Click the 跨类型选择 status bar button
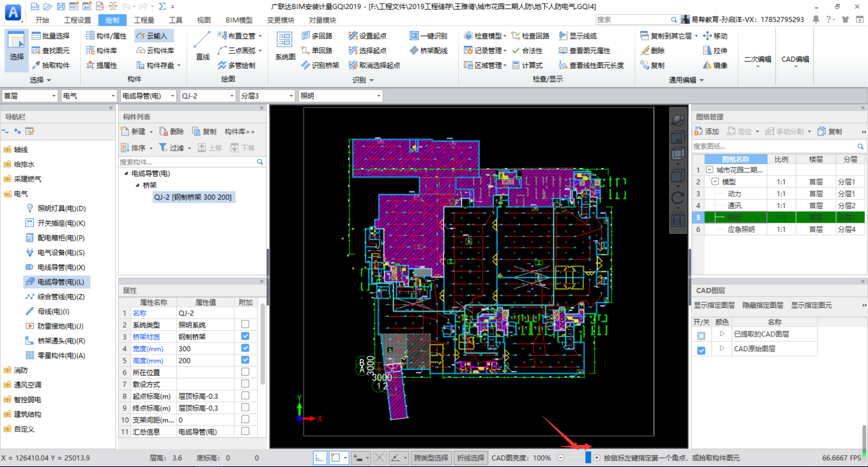Screen dimensions: 868x467 coord(431,458)
